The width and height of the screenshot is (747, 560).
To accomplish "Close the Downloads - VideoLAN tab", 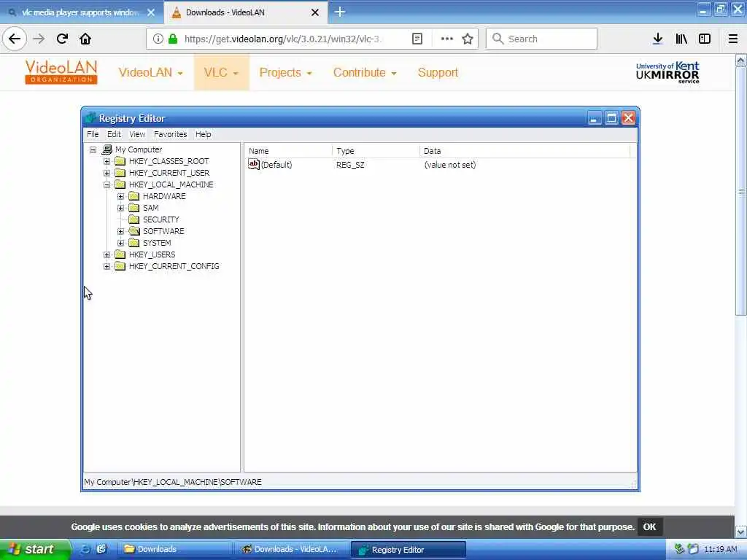I will [x=315, y=12].
